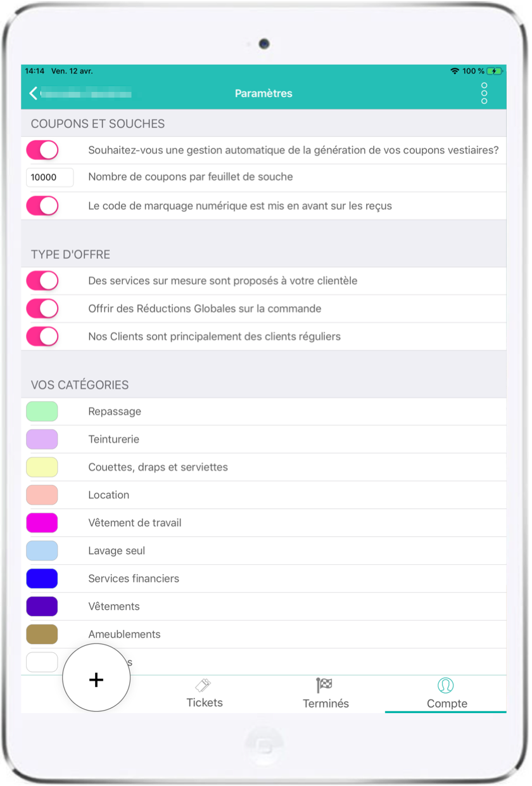
Task: Tap the Compte profile icon
Action: [446, 685]
